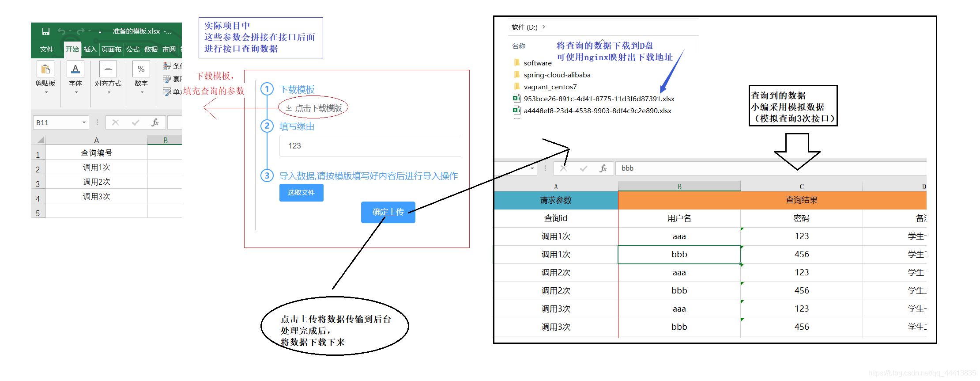Select the 请求参数 header cell
The height and width of the screenshot is (381, 980).
click(x=556, y=200)
